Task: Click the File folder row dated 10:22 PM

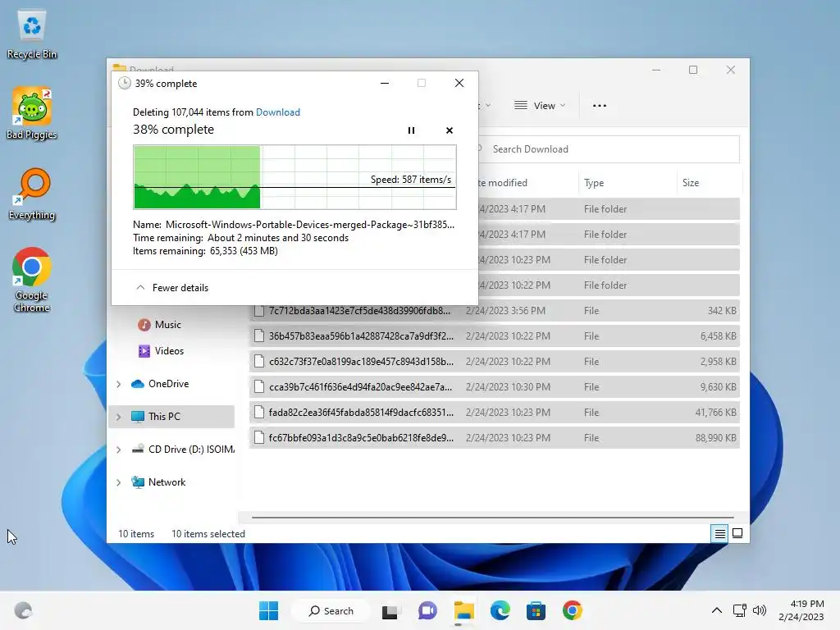Action: [x=609, y=285]
